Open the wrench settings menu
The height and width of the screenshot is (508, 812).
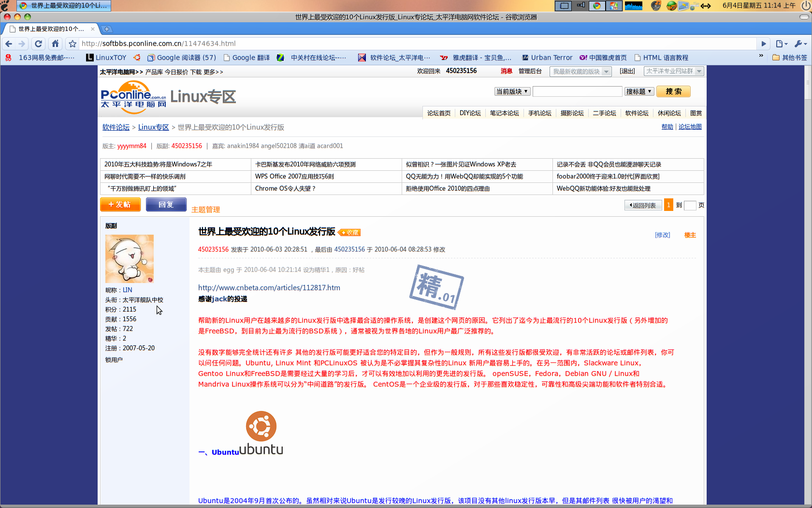pyautogui.click(x=800, y=44)
